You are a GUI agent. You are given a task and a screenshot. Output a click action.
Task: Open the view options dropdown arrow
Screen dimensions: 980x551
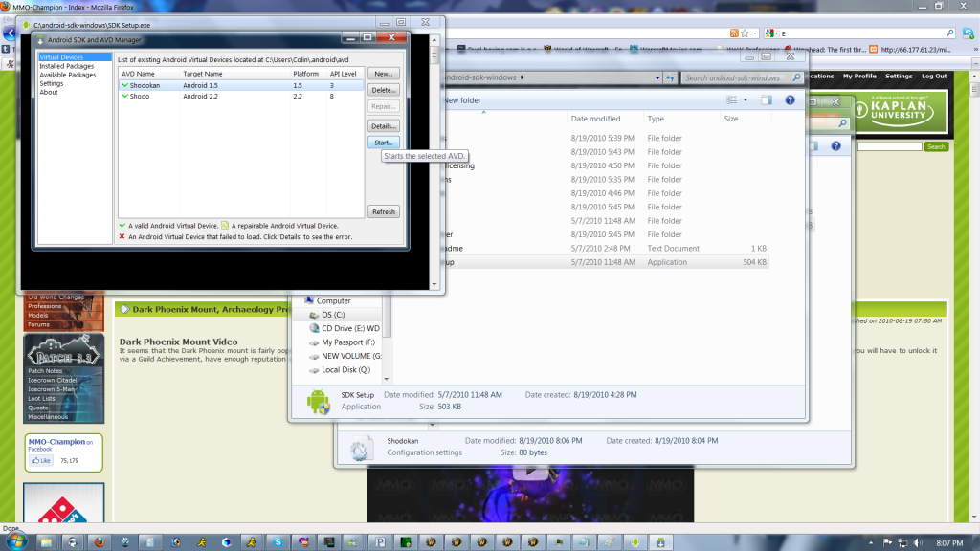[745, 99]
